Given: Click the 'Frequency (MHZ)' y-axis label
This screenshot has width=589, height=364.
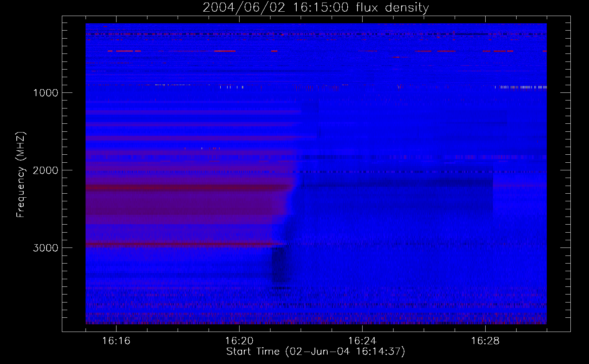Looking at the screenshot, I should [x=21, y=175].
